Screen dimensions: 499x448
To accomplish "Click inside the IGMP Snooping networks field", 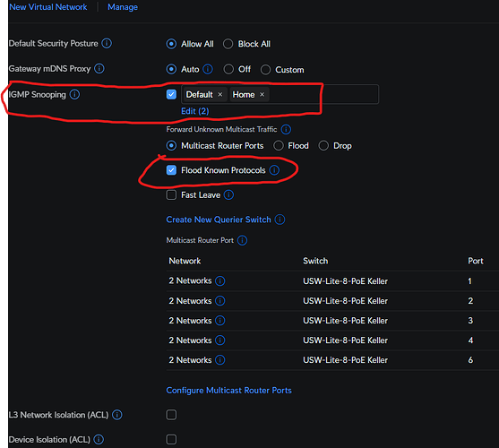I will 323,94.
